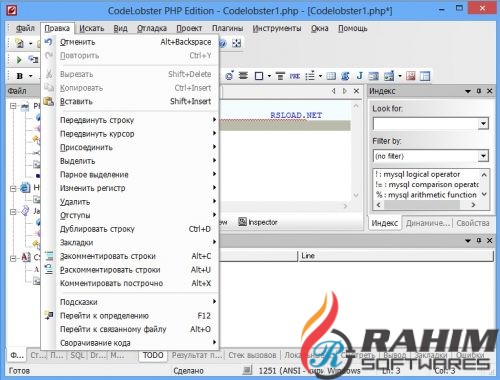Click inside the Look for input field
Image resolution: width=500 pixels, height=380 pixels.
(425, 124)
